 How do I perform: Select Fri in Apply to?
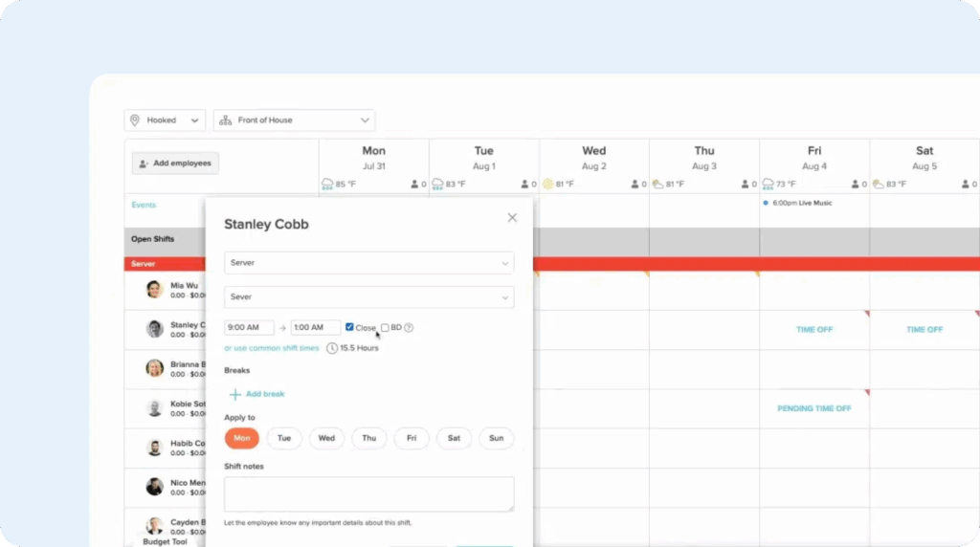412,438
